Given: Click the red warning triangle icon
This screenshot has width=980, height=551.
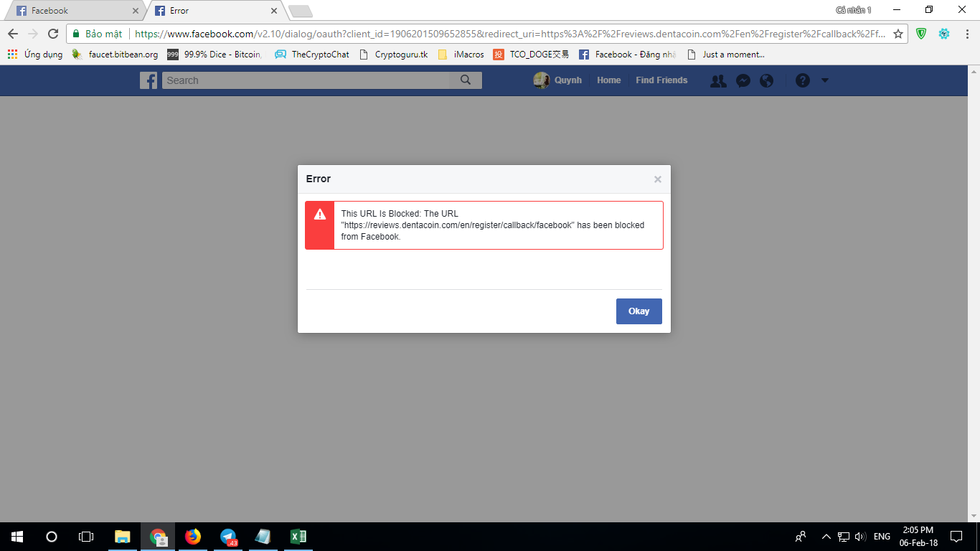Looking at the screenshot, I should 320,214.
